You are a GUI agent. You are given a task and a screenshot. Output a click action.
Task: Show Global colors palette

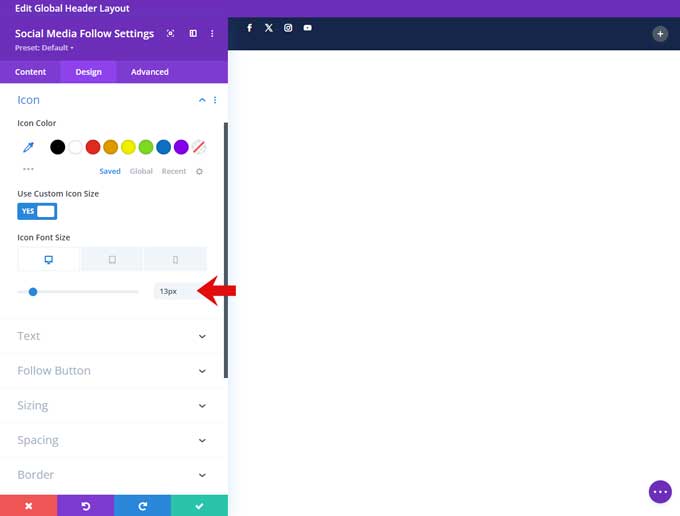(141, 171)
